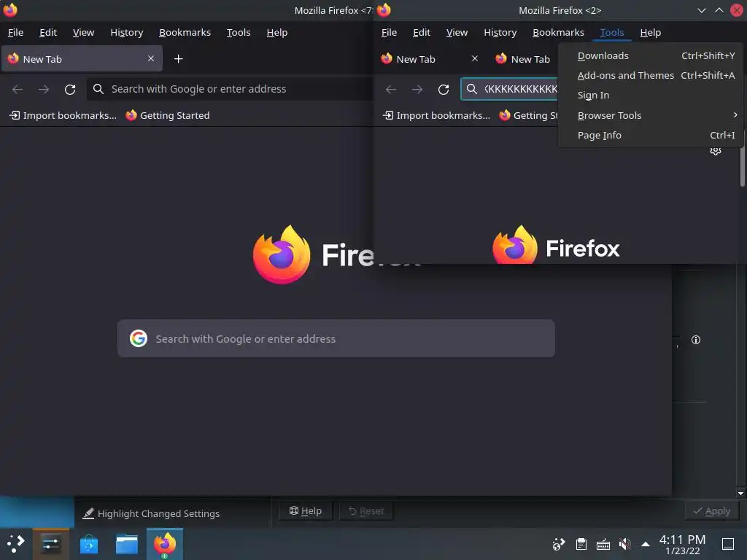Open Help menu in left Firefox window

pos(276,32)
